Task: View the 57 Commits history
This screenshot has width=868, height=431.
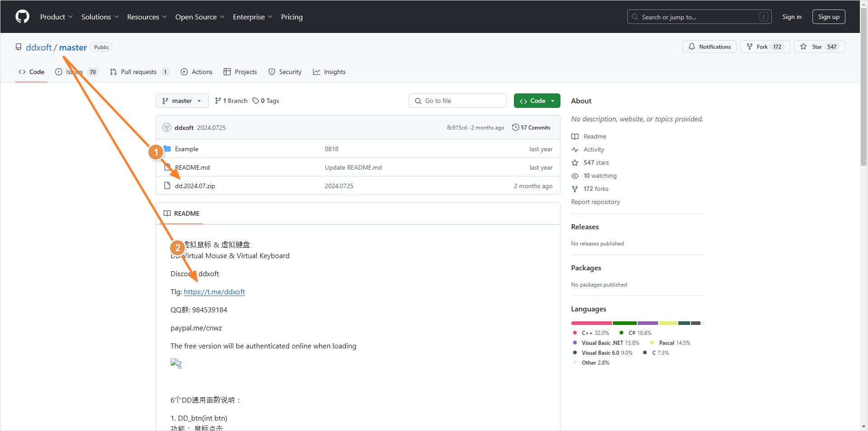Action: tap(531, 128)
